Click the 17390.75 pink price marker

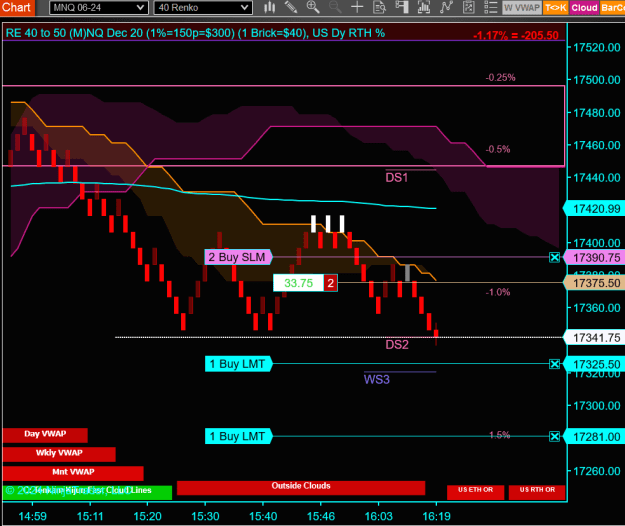(x=594, y=257)
